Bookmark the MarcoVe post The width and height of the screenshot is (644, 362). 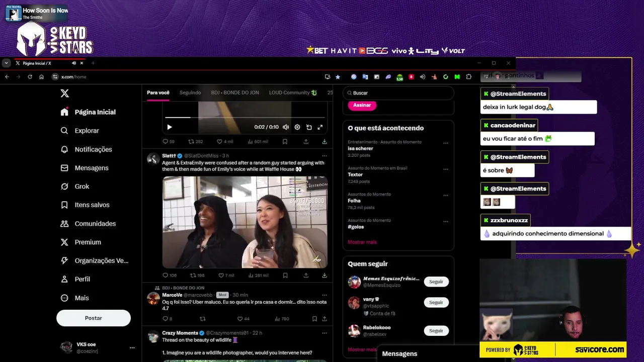[314, 319]
